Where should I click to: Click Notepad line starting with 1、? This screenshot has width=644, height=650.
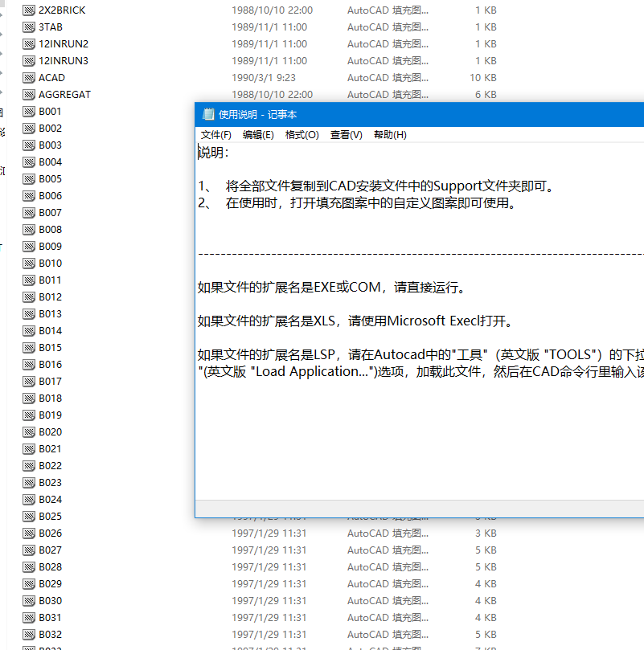point(377,186)
